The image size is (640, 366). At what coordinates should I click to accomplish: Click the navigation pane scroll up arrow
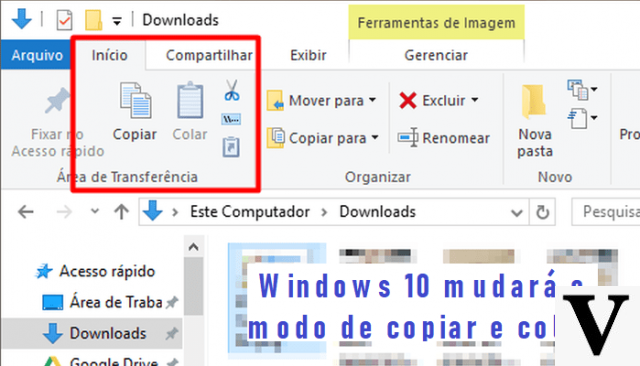(x=193, y=247)
